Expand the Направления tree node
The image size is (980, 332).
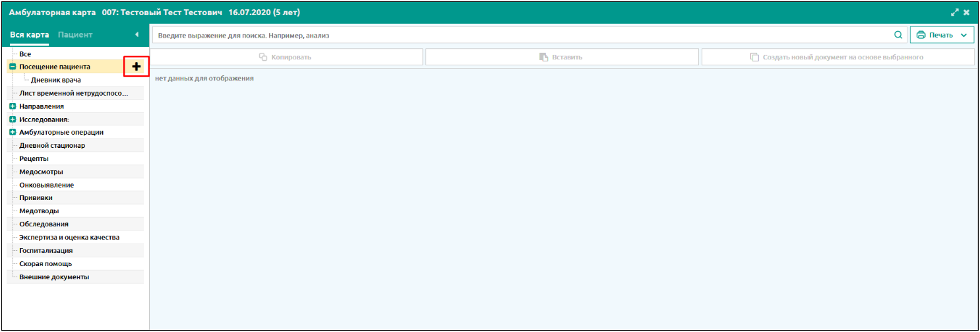pos(13,106)
